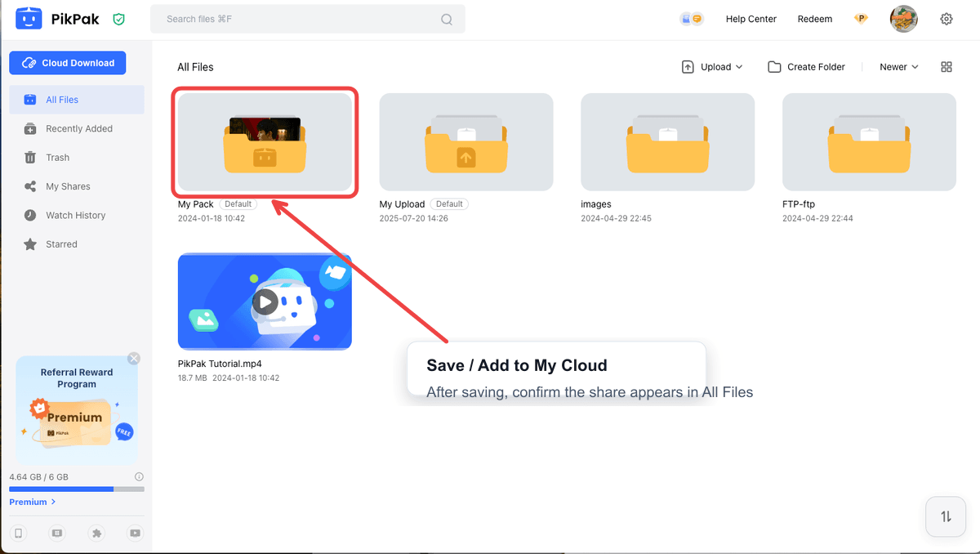Image resolution: width=980 pixels, height=554 pixels.
Task: Switch view with the grid layout icon
Action: 947,67
